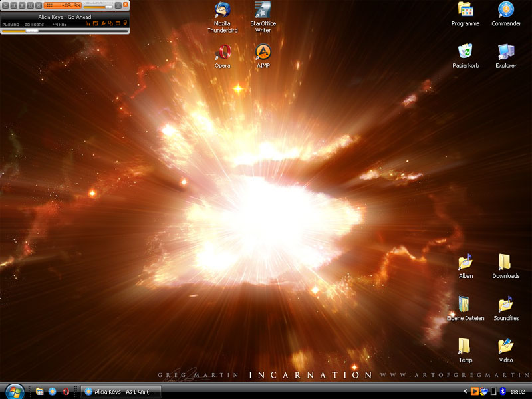Activate the 'Alicia Keys - As I Am' taskbar button
The image size is (532, 399).
[x=121, y=392]
